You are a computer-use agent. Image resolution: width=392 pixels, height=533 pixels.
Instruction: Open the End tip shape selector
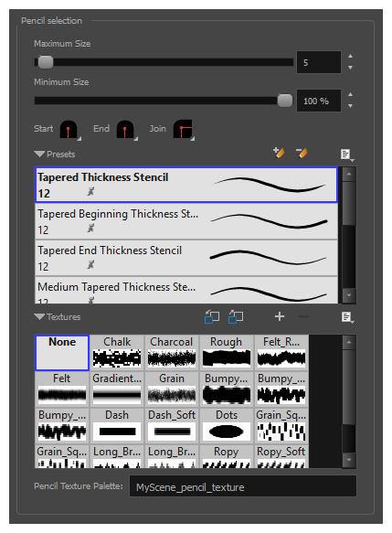pyautogui.click(x=126, y=130)
